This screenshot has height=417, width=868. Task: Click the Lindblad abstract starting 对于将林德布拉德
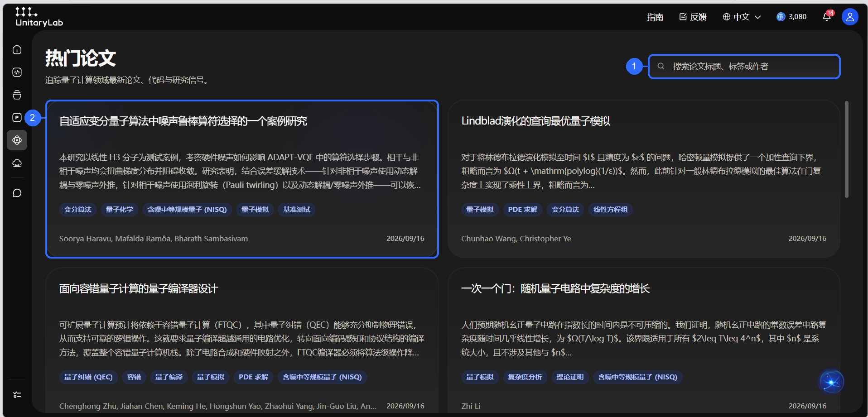(641, 171)
